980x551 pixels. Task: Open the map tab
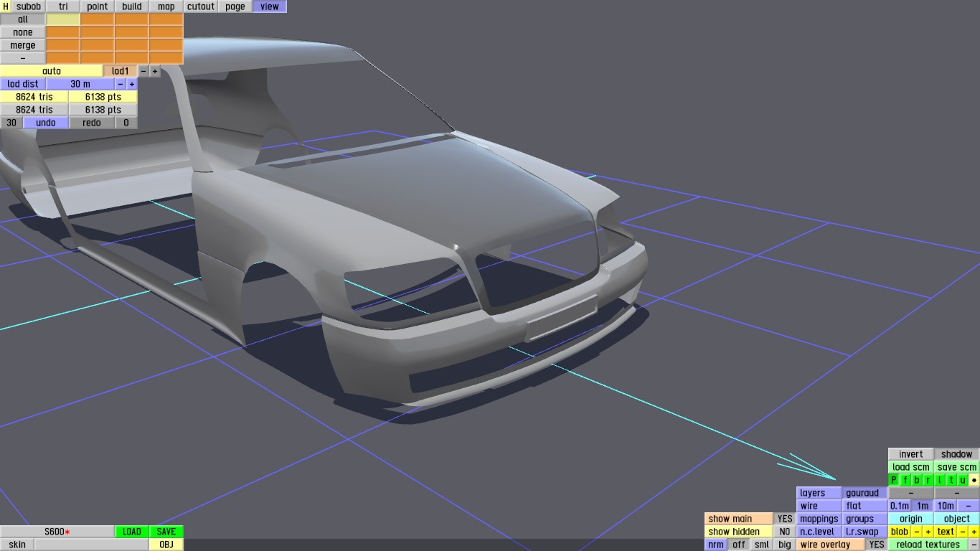166,6
